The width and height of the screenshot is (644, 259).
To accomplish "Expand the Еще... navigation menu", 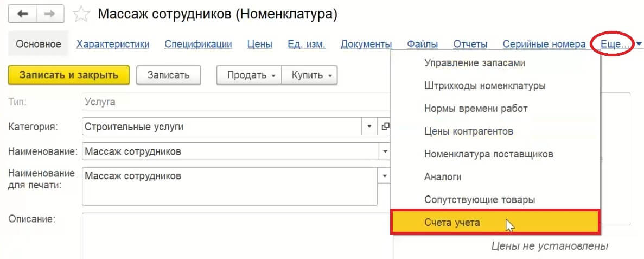I will (x=615, y=44).
